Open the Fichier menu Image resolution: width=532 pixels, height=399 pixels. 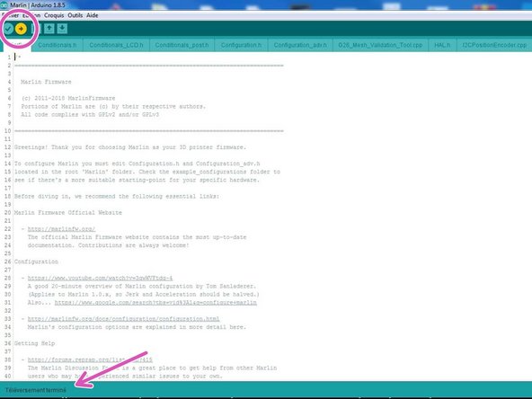click(x=10, y=15)
